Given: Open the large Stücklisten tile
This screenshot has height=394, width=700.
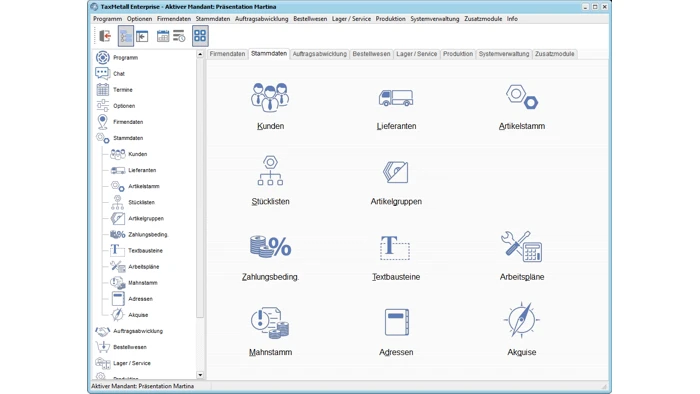Looking at the screenshot, I should (x=270, y=180).
